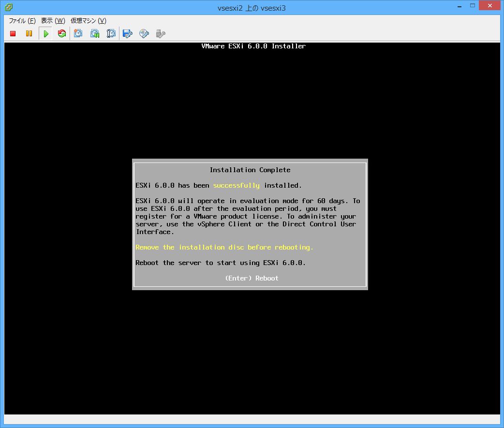
Task: Open the Snapshot Manager
Action: click(x=111, y=33)
